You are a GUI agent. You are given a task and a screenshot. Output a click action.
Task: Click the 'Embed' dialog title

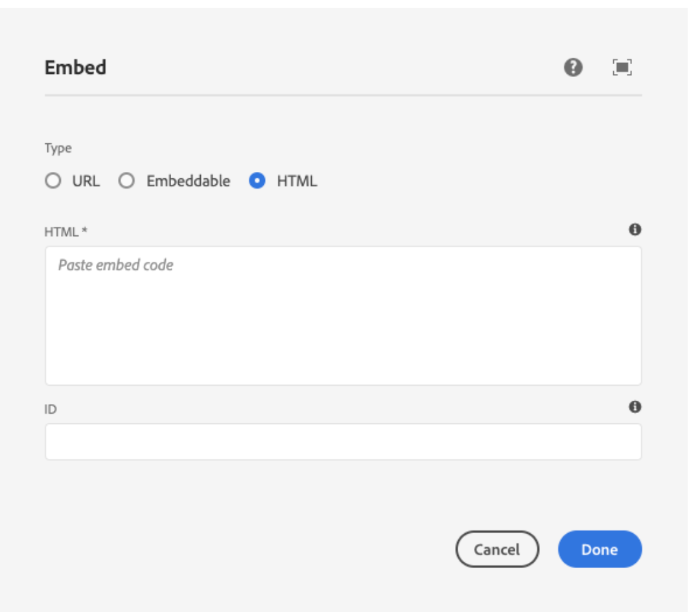(x=75, y=67)
